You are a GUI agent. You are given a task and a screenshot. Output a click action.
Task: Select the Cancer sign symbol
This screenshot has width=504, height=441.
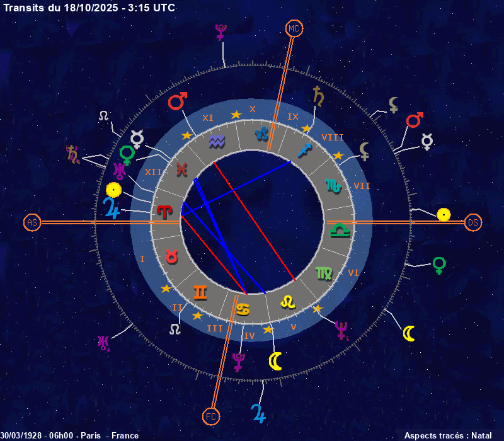[243, 309]
